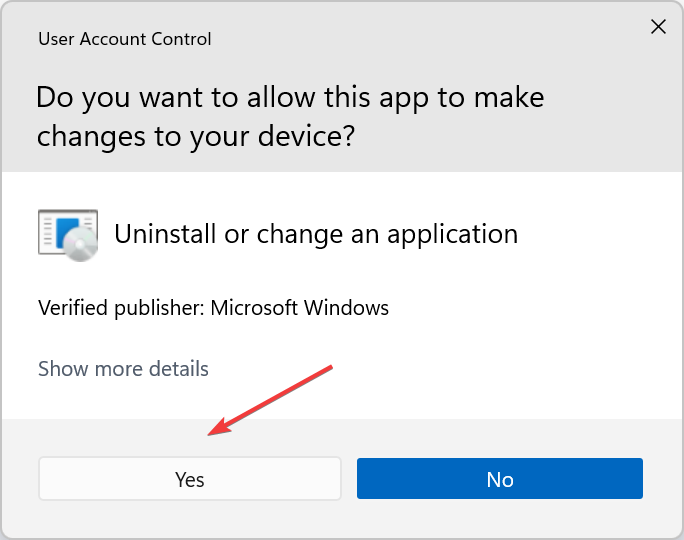This screenshot has width=684, height=540.
Task: Click the uninstall program disc icon
Action: (x=68, y=234)
